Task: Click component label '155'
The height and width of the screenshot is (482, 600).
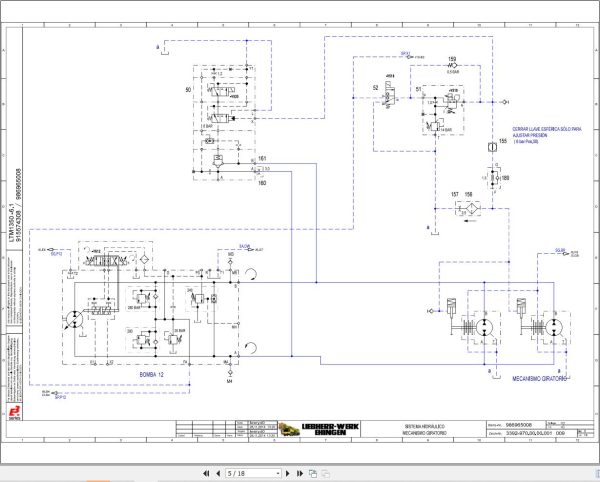Action: (503, 141)
